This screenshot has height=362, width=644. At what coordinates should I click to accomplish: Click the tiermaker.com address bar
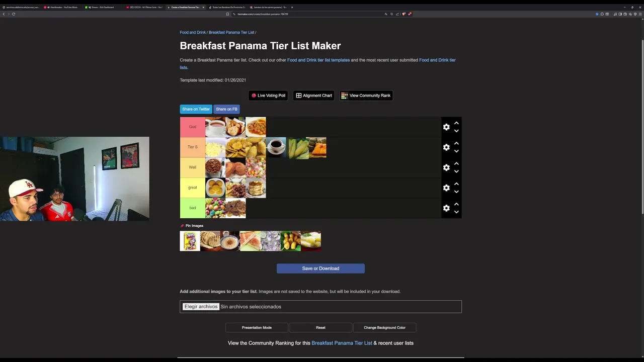click(307, 14)
